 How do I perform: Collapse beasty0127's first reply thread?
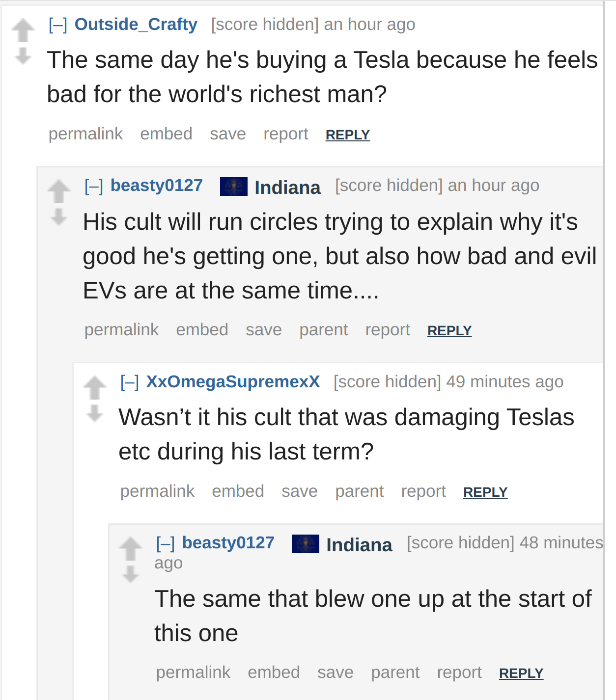point(94,186)
